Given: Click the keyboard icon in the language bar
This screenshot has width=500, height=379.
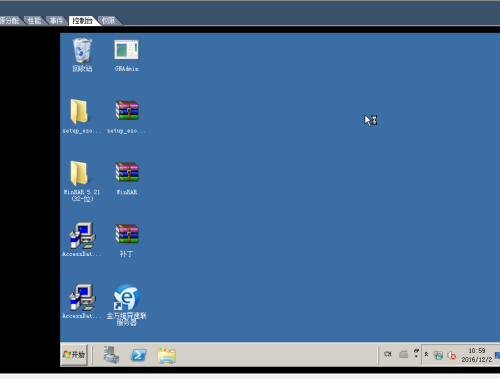Looking at the screenshot, I should click(404, 354).
